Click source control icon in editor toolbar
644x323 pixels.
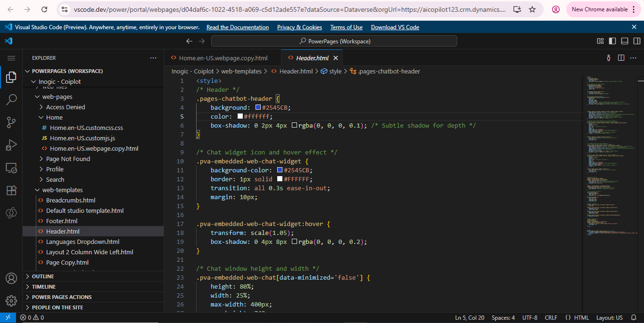coord(609,58)
